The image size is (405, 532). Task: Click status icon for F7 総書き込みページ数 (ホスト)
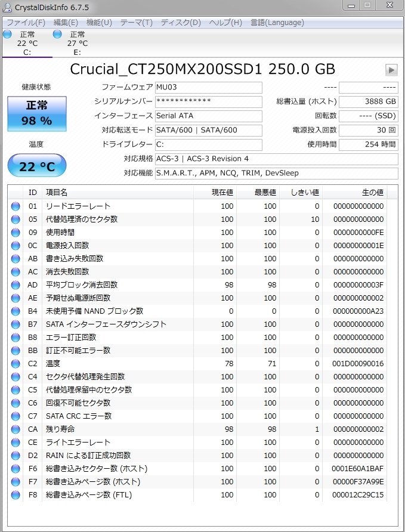pos(16,482)
